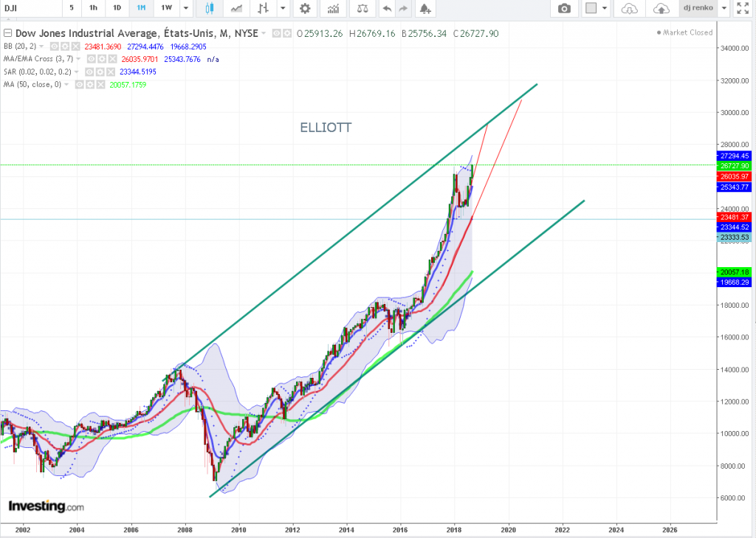
Task: Click the 34000.00 price axis label
Action: tap(735, 48)
